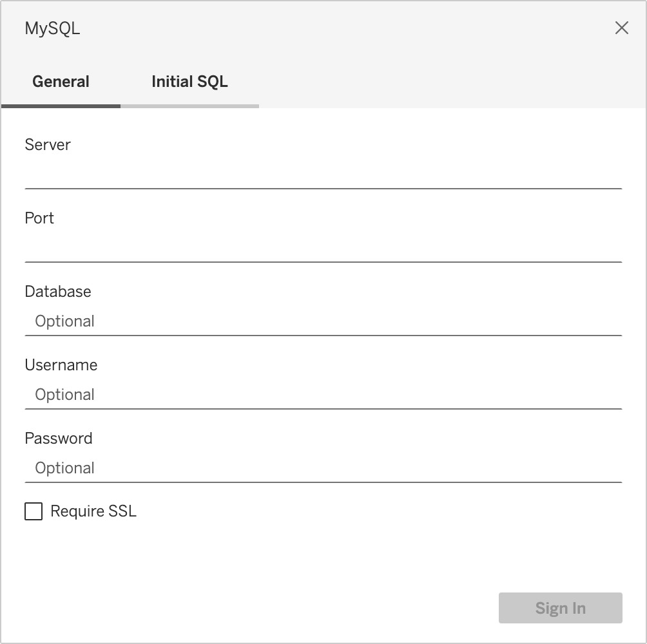Click the Database field label
Viewport: 647px width, 644px height.
point(58,291)
